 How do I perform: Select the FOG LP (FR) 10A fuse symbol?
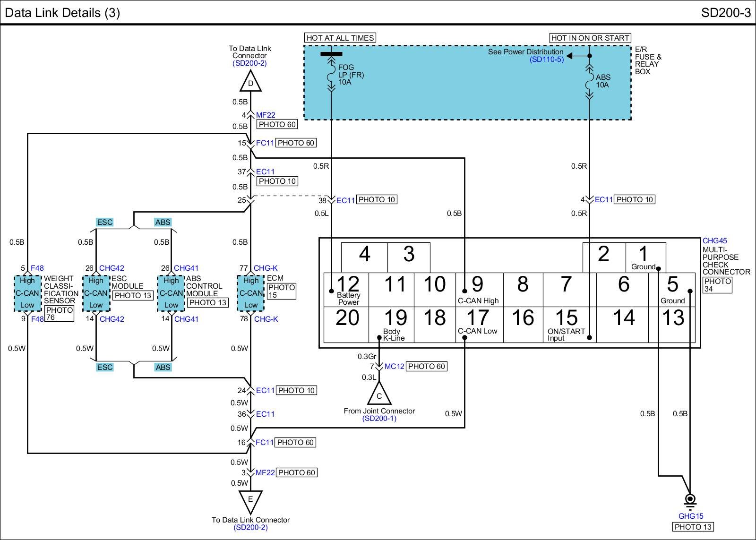pos(331,76)
